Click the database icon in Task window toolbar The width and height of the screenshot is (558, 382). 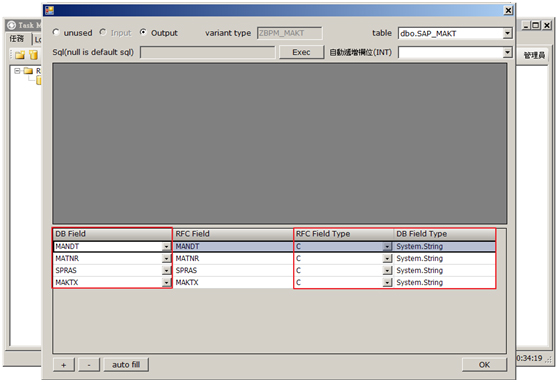point(33,55)
